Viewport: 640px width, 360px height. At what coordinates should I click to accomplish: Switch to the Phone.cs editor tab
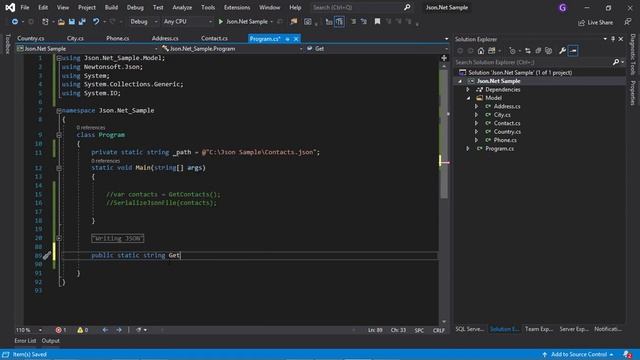click(x=118, y=38)
